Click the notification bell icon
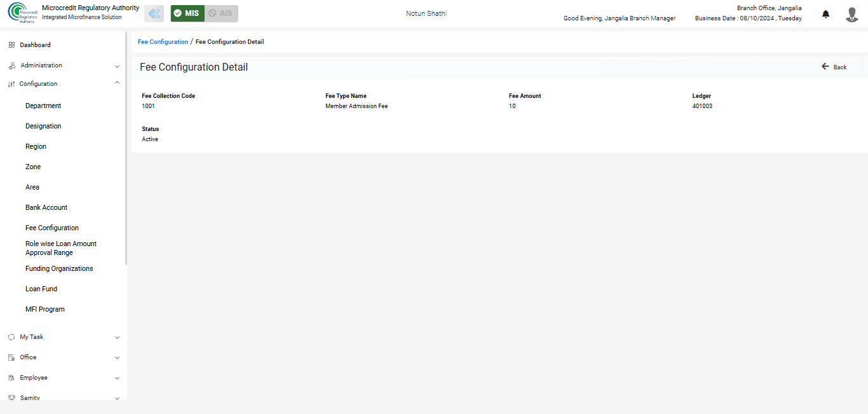 [825, 14]
